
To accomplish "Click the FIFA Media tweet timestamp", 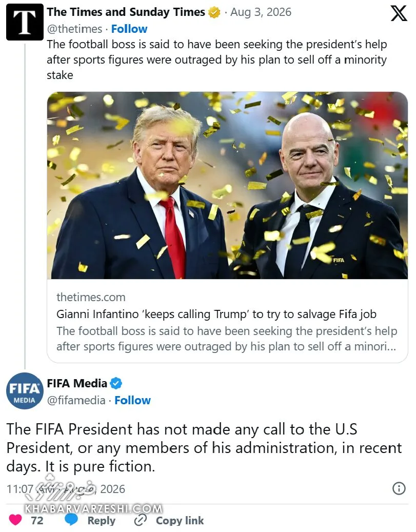I will coord(66,489).
